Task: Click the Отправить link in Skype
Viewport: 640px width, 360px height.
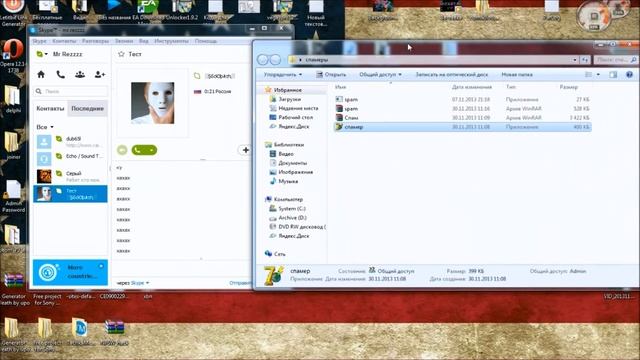Action: point(241,283)
